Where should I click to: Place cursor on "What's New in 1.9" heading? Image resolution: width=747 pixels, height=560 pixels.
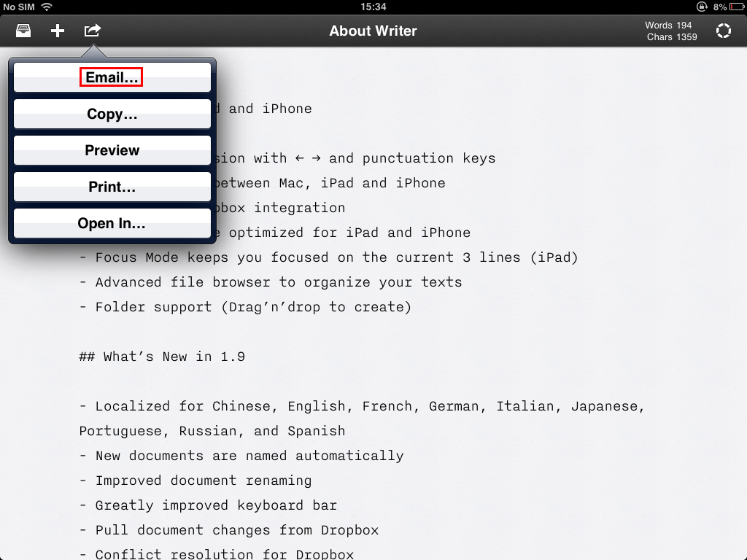point(162,357)
